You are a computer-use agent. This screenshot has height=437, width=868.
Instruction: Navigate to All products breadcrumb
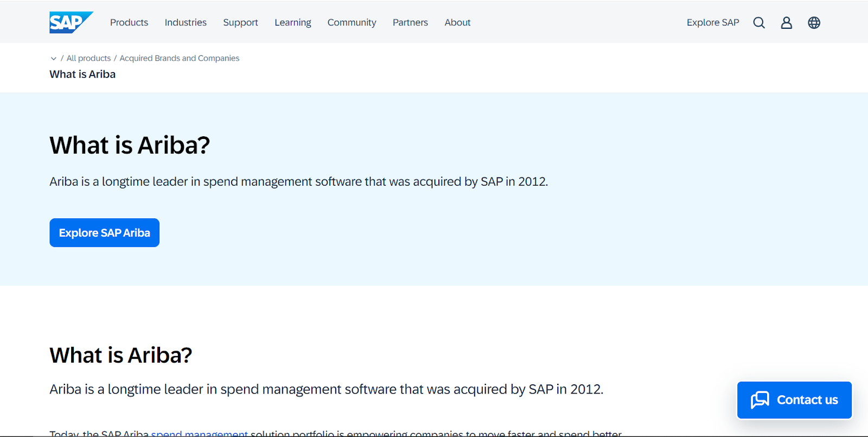[x=88, y=58]
